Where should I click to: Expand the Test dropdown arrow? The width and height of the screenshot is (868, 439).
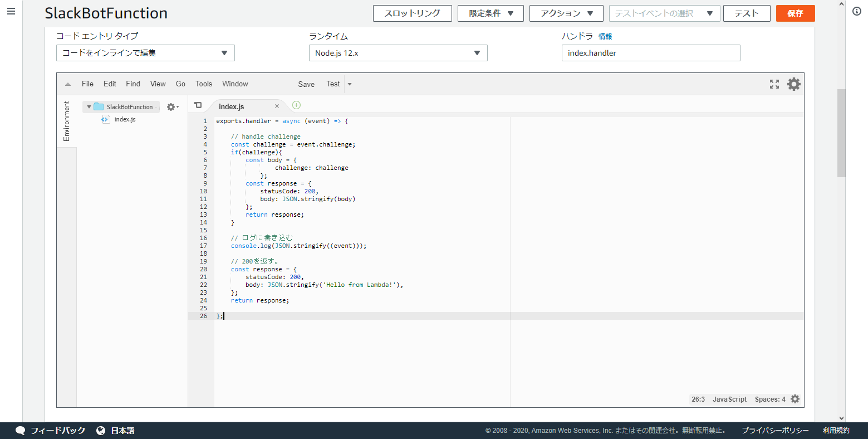[x=350, y=84]
